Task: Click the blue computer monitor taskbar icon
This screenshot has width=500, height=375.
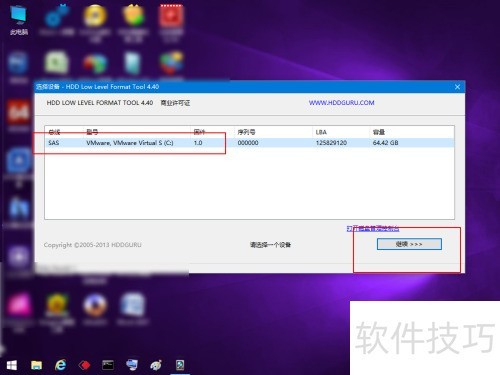Action: (x=132, y=365)
